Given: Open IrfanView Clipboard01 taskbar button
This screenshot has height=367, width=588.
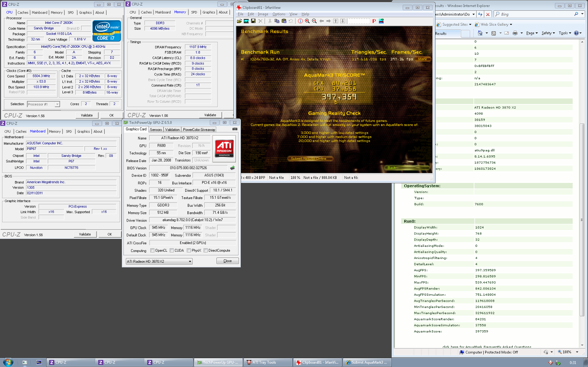Looking at the screenshot, I should click(318, 362).
